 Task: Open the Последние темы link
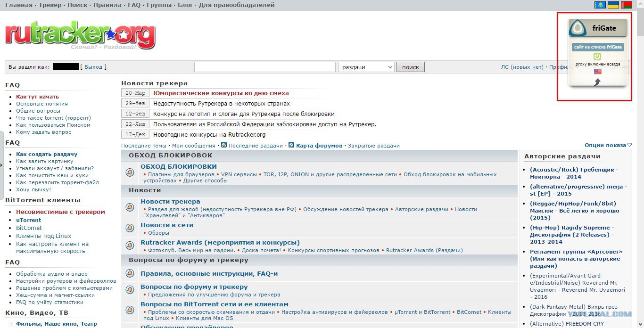144,146
